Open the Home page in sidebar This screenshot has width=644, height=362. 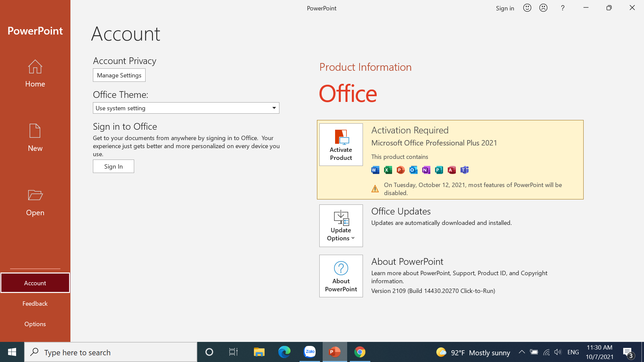35,74
